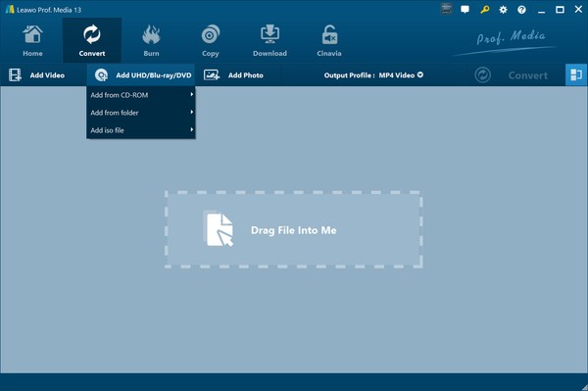
Task: Choose Add from CD-ROM menu entry
Action: coord(141,95)
